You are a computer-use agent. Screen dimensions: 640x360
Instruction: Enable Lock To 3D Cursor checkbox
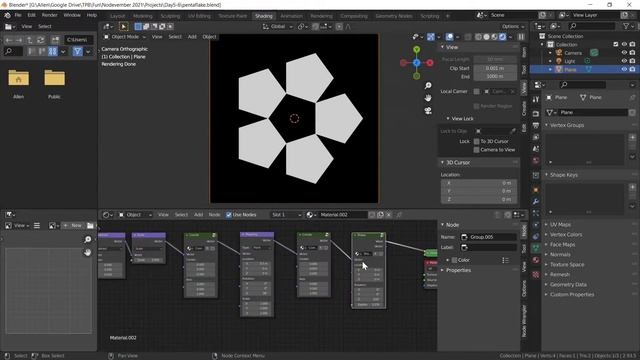476,141
